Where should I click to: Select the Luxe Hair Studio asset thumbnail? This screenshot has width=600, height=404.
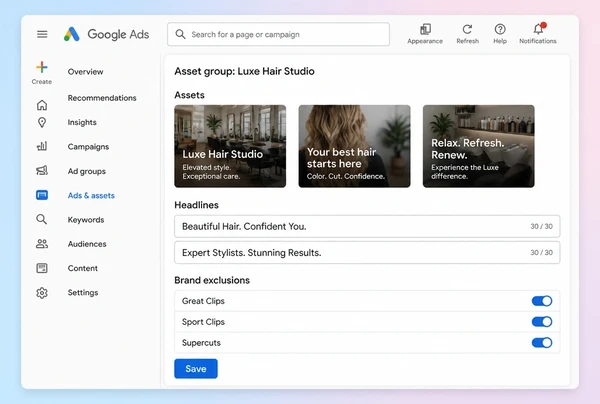coord(230,146)
